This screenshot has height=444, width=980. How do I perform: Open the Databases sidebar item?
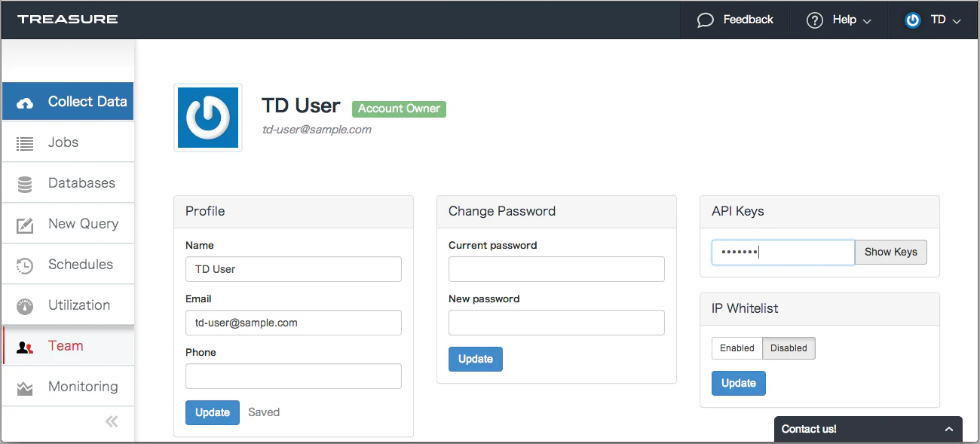tap(68, 183)
